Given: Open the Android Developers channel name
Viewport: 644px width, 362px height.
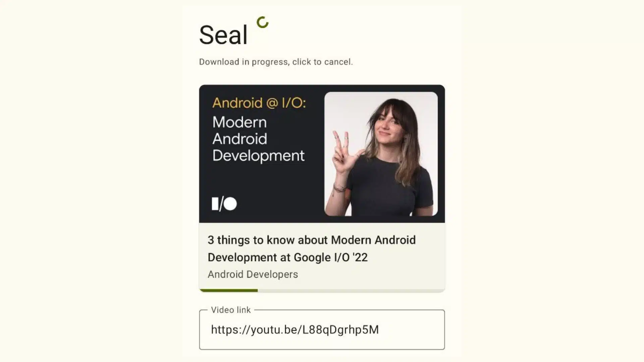Looking at the screenshot, I should click(x=253, y=274).
